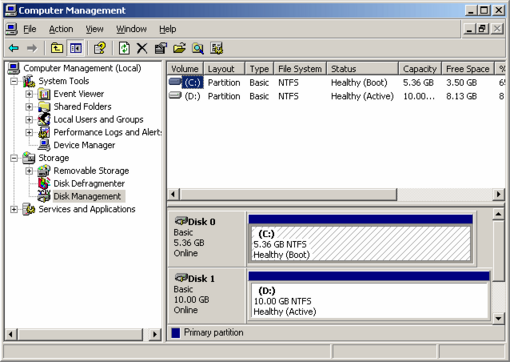Open the File menu
This screenshot has height=362, width=510.
tap(30, 29)
